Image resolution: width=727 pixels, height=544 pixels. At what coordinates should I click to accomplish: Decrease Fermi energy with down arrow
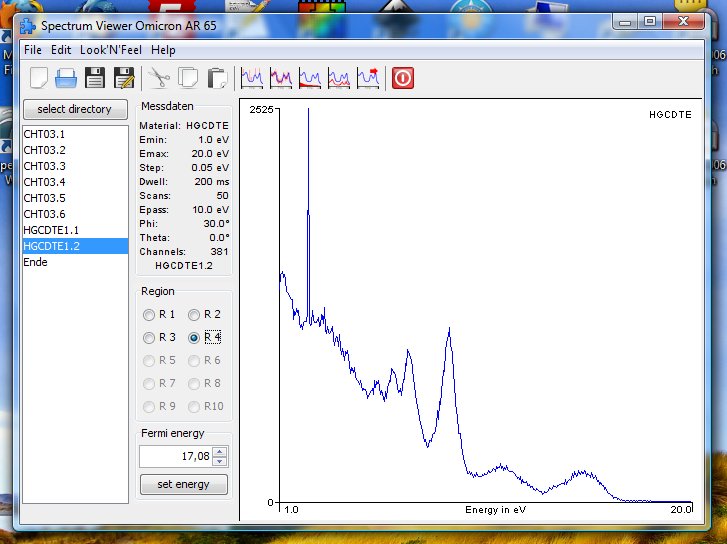pos(220,461)
